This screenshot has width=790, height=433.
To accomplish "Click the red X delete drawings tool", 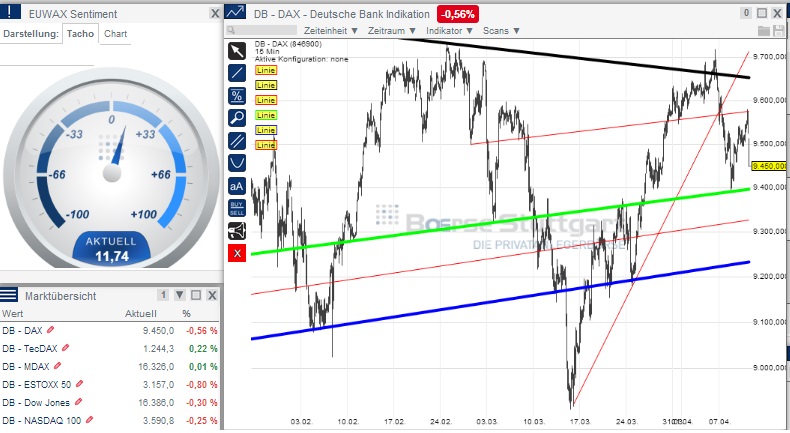I will click(237, 254).
